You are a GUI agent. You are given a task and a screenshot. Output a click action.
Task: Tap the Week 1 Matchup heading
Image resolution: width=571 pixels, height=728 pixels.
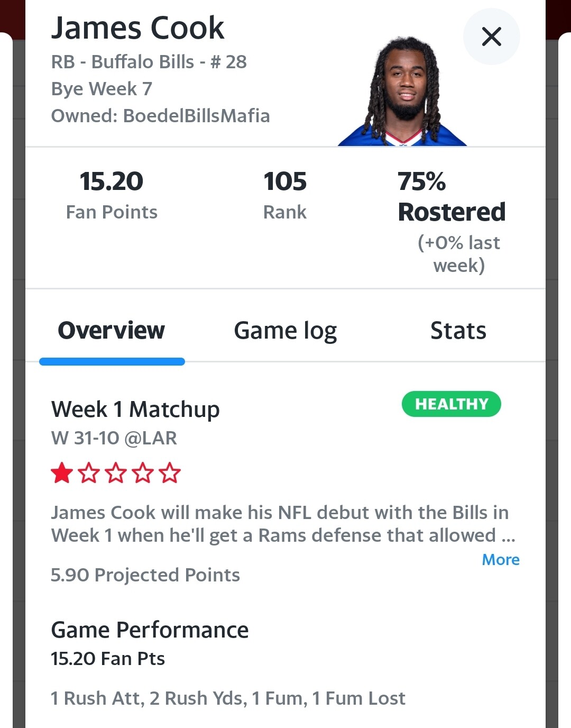point(135,410)
